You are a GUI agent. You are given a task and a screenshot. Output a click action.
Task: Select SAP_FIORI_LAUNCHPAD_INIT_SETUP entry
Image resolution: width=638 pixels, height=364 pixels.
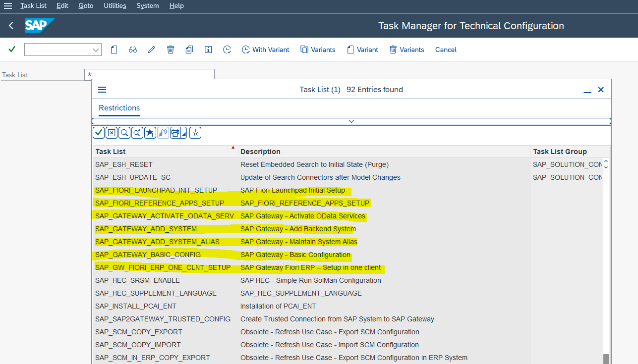click(156, 190)
